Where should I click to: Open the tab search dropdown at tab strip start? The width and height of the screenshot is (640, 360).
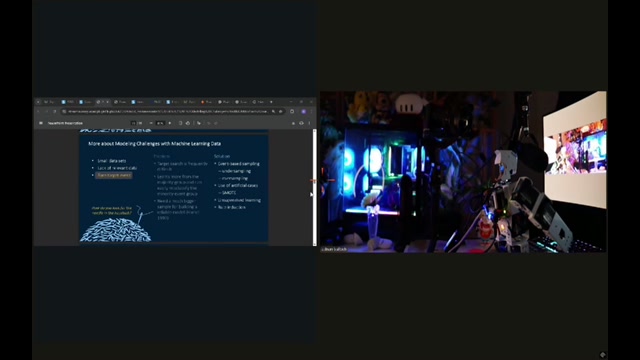pyautogui.click(x=38, y=102)
